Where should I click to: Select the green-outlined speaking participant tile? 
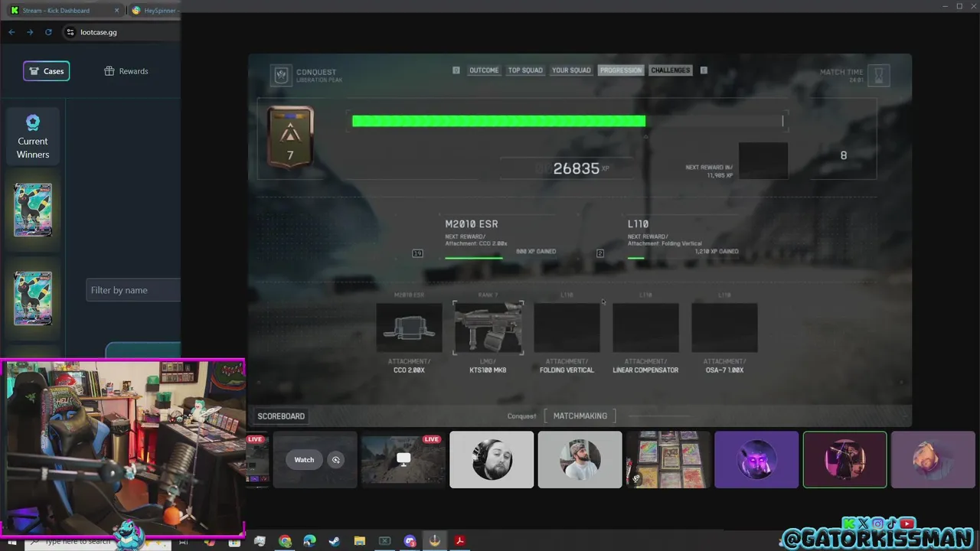pyautogui.click(x=844, y=460)
